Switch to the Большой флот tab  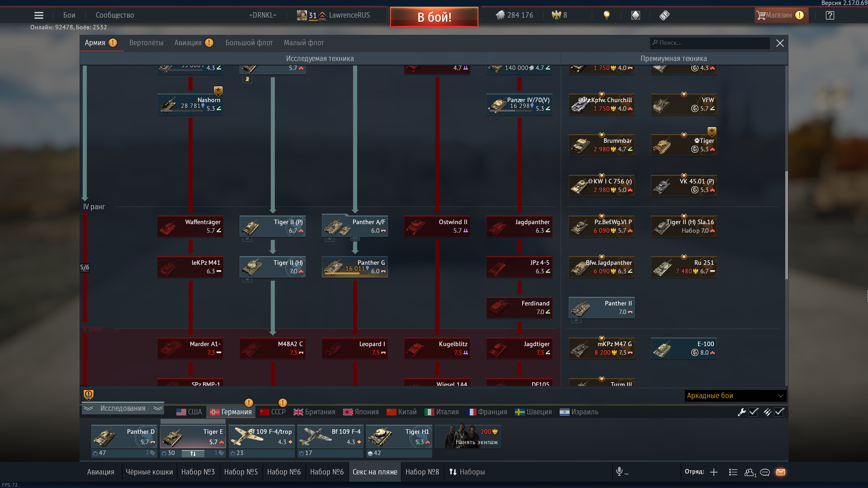click(249, 42)
